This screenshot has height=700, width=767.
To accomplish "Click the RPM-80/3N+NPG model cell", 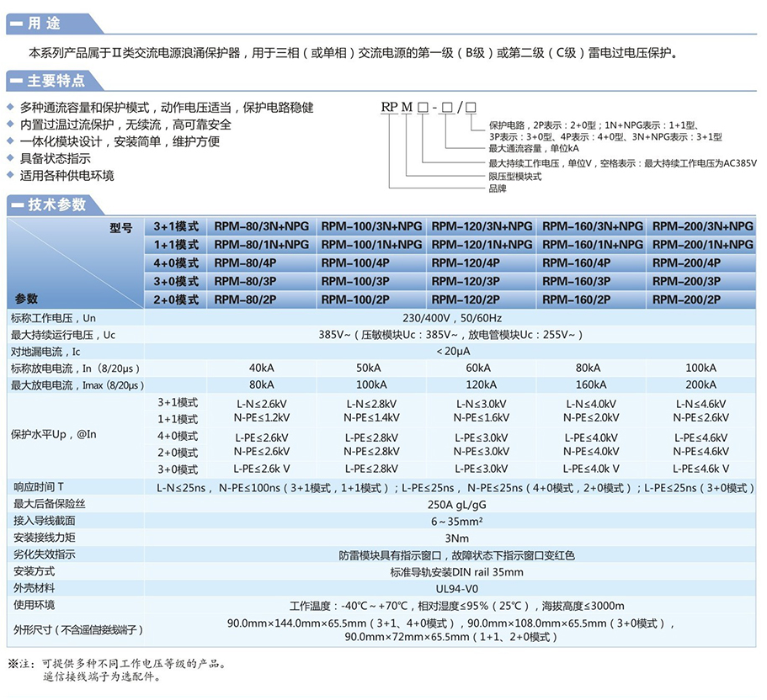I will pyautogui.click(x=261, y=226).
